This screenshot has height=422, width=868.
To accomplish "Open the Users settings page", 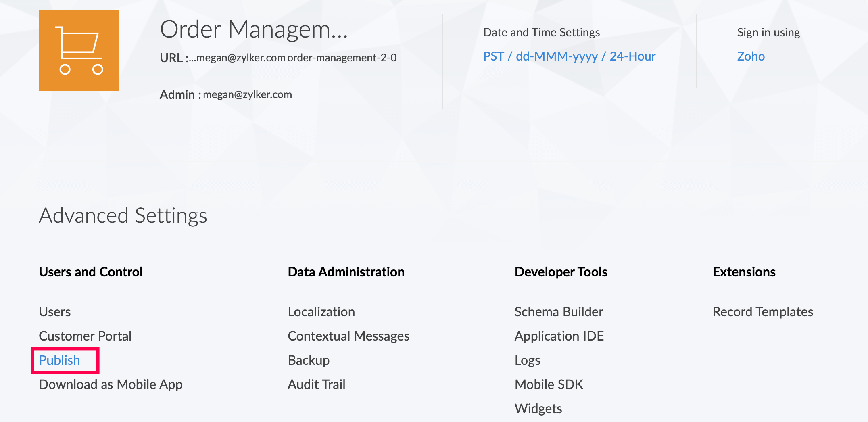I will tap(55, 312).
